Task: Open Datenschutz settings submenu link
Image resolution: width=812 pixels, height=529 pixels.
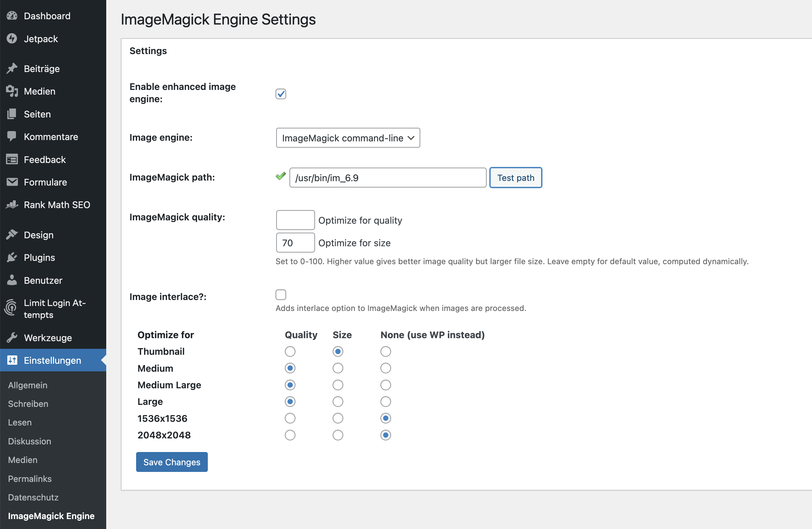Action: 33,497
